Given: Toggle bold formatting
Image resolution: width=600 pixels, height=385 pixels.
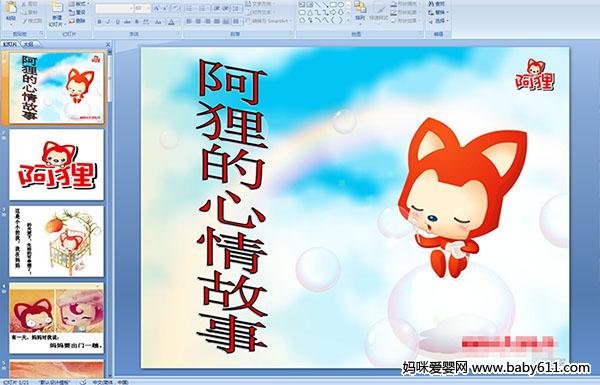Looking at the screenshot, I should (x=100, y=22).
